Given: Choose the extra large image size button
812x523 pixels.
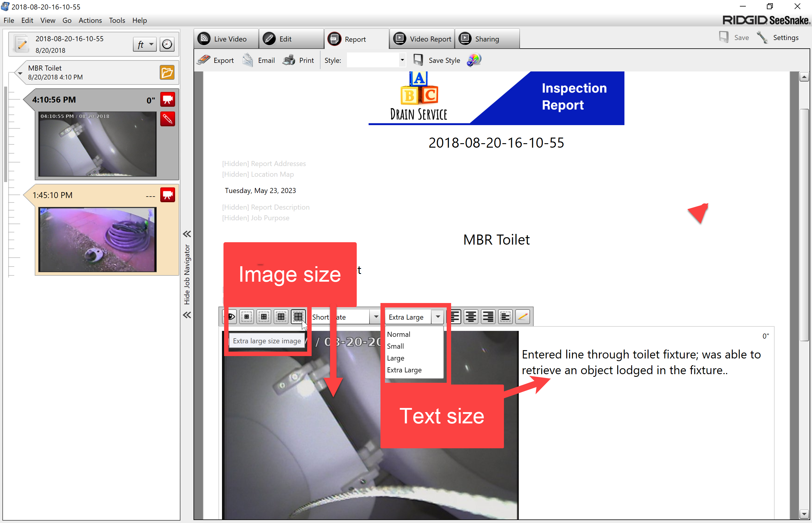Looking at the screenshot, I should (x=298, y=317).
